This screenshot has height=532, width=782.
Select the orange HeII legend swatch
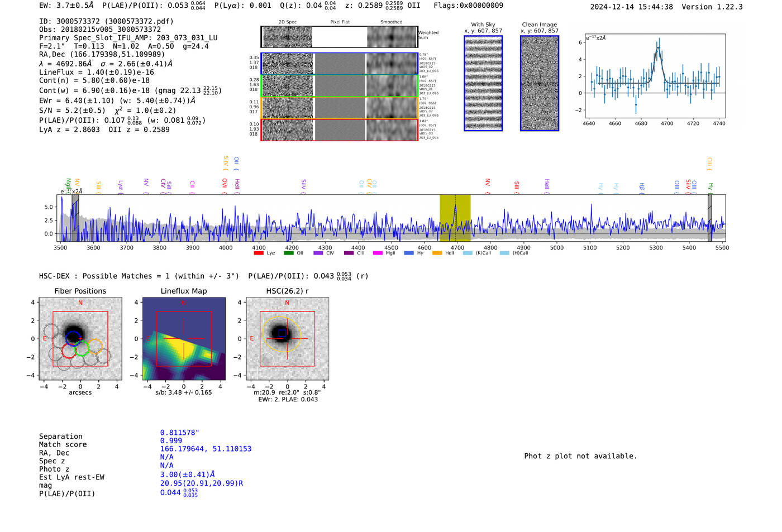tap(437, 253)
